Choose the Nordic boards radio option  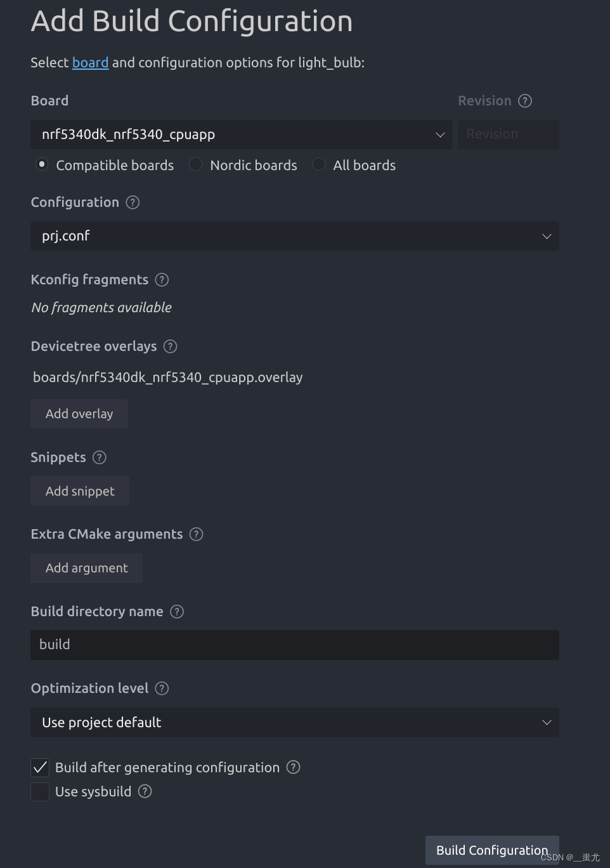[196, 164]
